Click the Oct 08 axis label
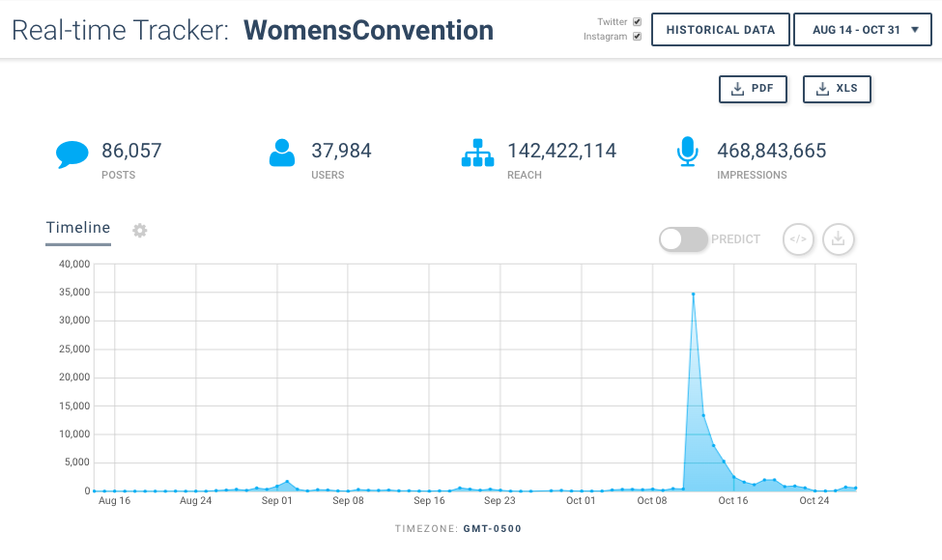The width and height of the screenshot is (942, 560). point(652,500)
